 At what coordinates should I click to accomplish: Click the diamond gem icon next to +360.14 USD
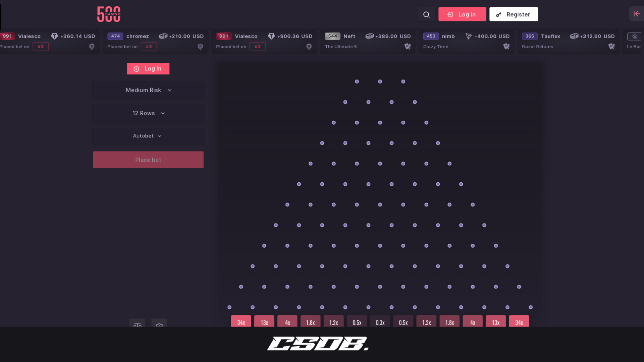[55, 36]
